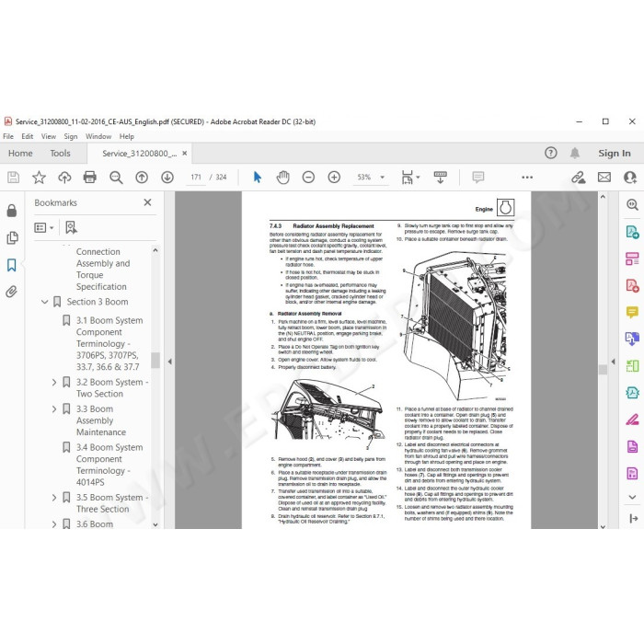
Task: Print the document via the printer icon
Action: pyautogui.click(x=90, y=178)
